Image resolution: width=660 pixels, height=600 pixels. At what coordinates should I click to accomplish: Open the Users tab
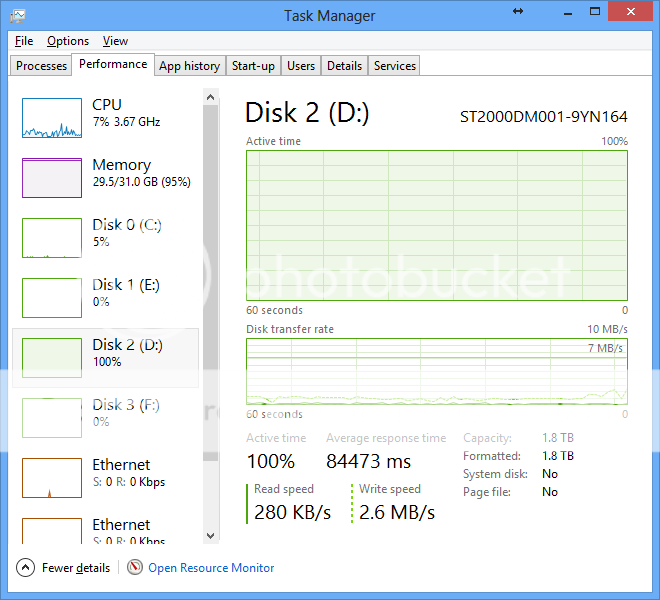pos(301,66)
